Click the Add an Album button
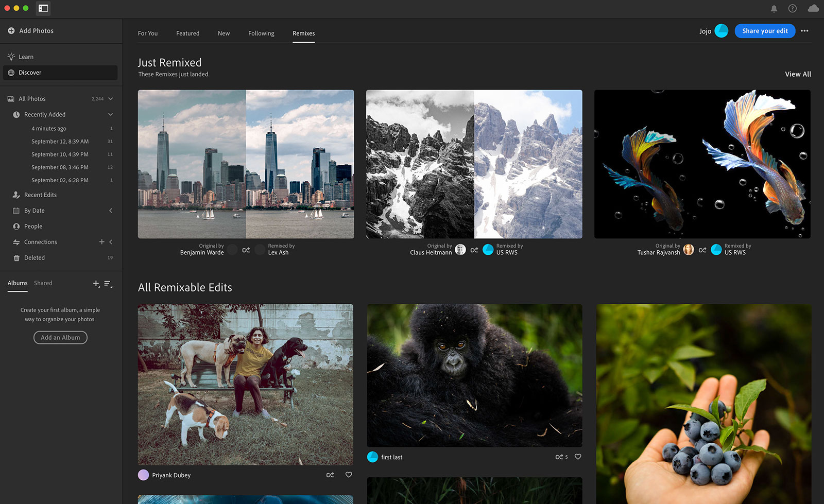824x504 pixels. (60, 338)
